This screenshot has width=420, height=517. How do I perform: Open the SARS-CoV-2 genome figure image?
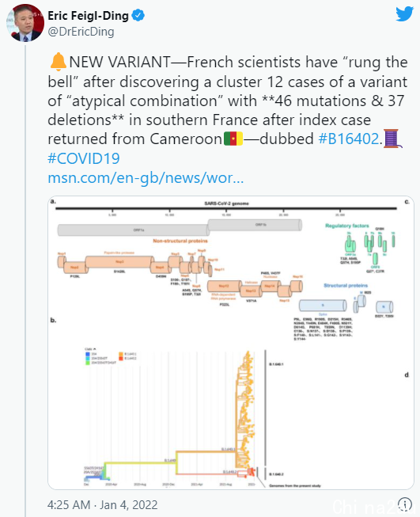coord(231,343)
